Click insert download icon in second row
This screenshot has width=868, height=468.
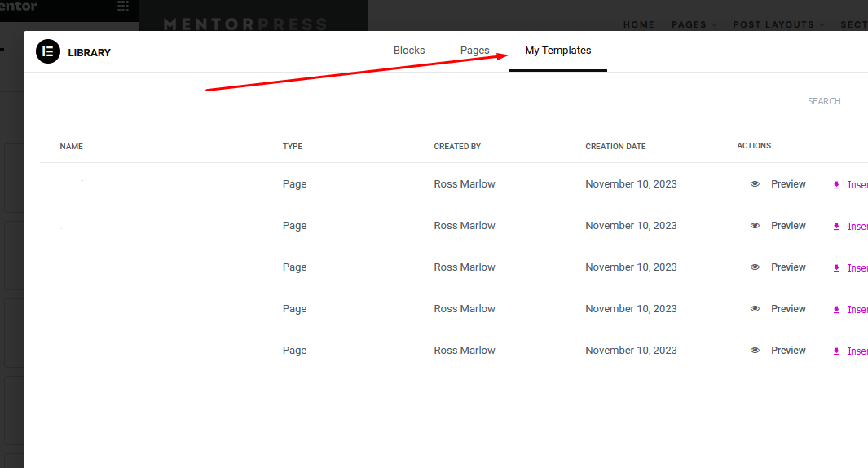(x=836, y=227)
